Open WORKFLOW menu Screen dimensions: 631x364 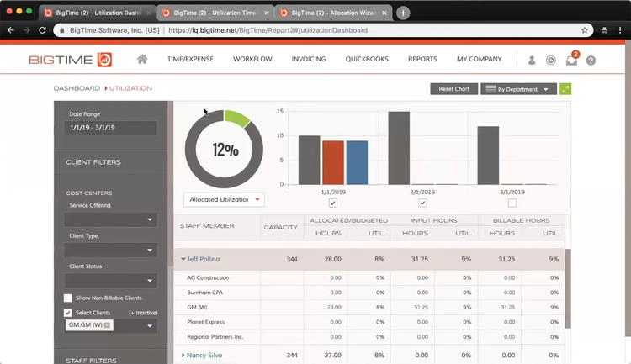[252, 59]
